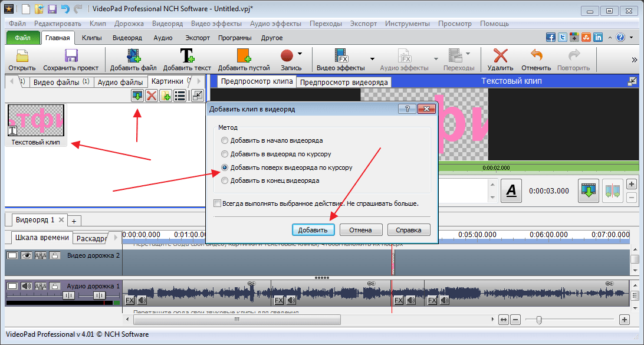Screen dimensions: 644x345
Task: Click Сохранить проект toolbar button
Action: click(71, 60)
